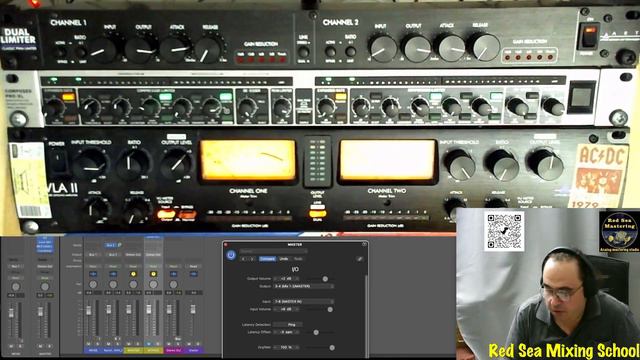This screenshot has height=360, width=640.
Task: Click pan knob on second inspector strip
Action: 44,287
